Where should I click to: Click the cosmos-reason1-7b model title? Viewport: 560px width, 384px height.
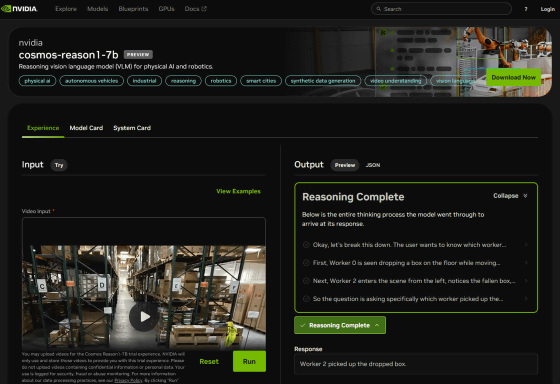(x=68, y=55)
